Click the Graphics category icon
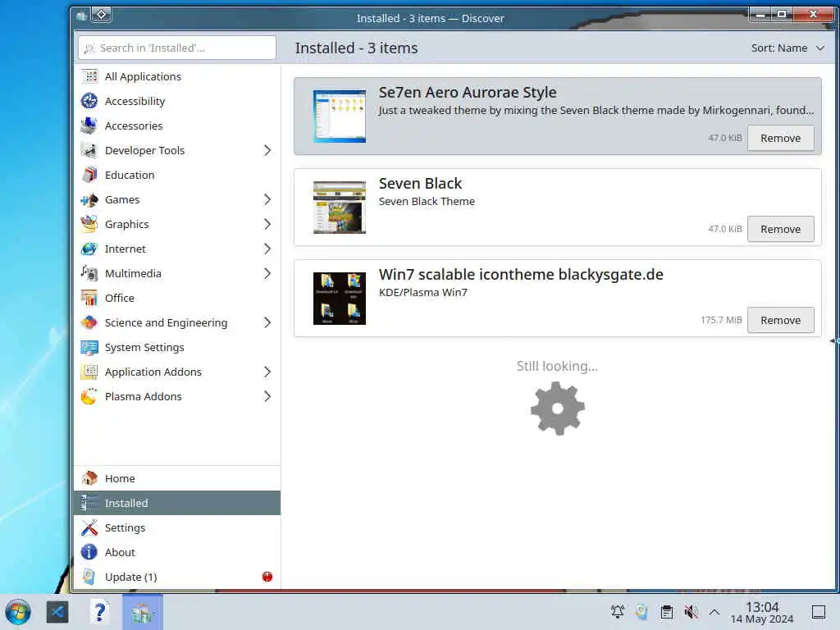Image resolution: width=840 pixels, height=630 pixels. point(89,225)
